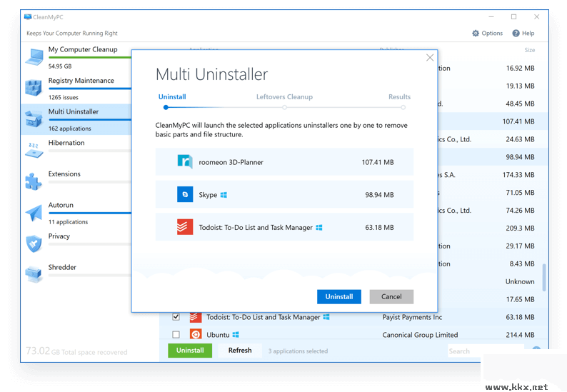Close the Multi Uninstaller dialog
This screenshot has width=567, height=392.
click(x=430, y=58)
